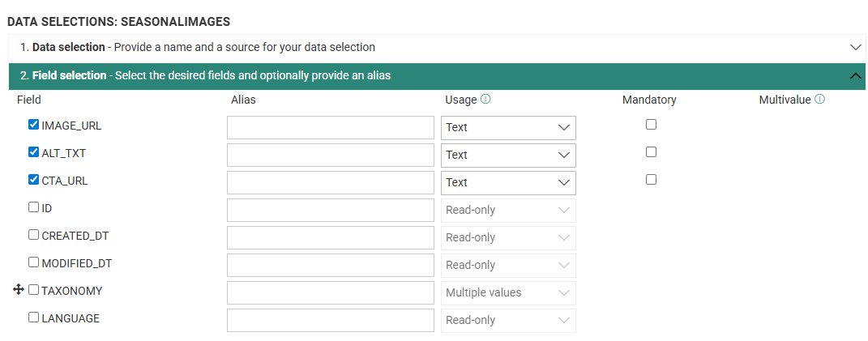Click the Multivalue info icon
The image size is (868, 341).
[x=819, y=100]
